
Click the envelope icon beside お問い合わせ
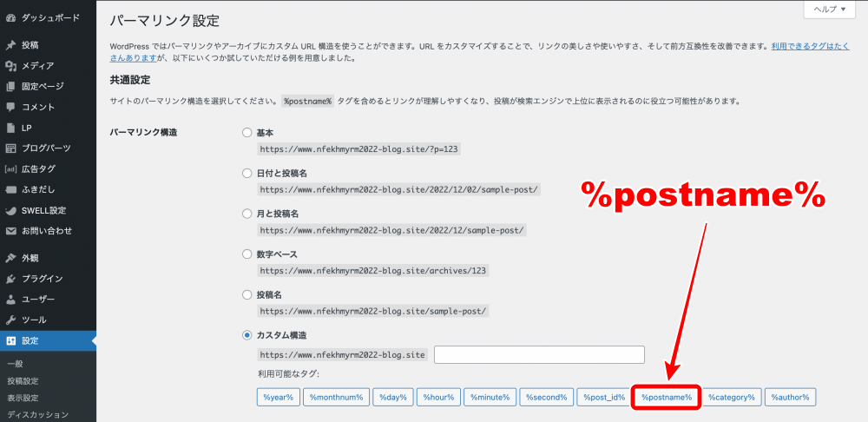(10, 231)
